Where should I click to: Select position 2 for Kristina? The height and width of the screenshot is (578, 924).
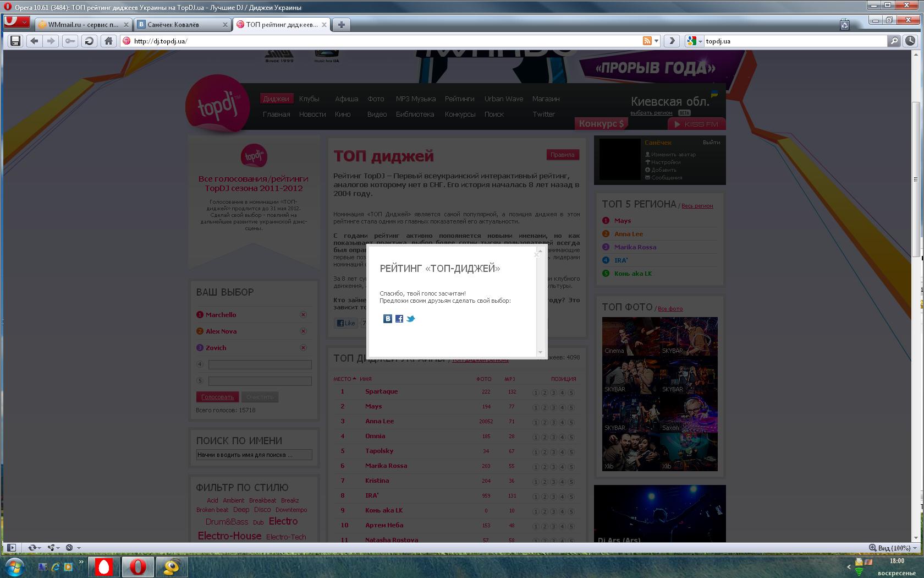pyautogui.click(x=544, y=482)
